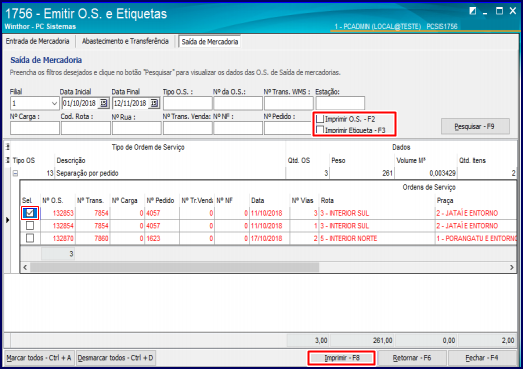Enable Imprimir O.S. - F2 checkbox
This screenshot has width=523, height=369.
click(320, 119)
